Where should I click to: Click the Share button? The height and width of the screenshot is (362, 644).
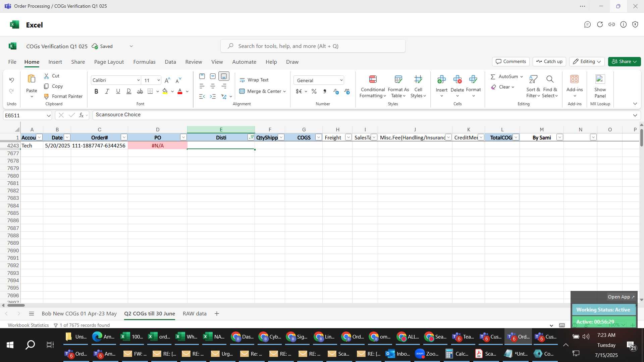[624, 62]
